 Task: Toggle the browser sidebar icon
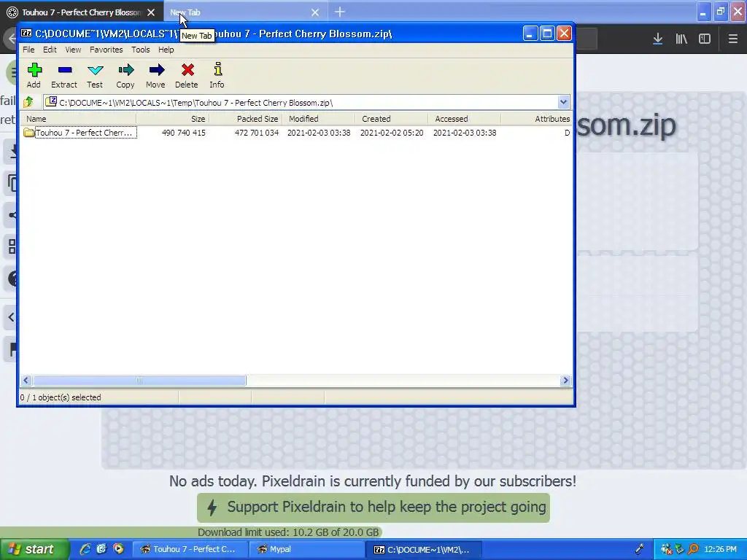(705, 39)
